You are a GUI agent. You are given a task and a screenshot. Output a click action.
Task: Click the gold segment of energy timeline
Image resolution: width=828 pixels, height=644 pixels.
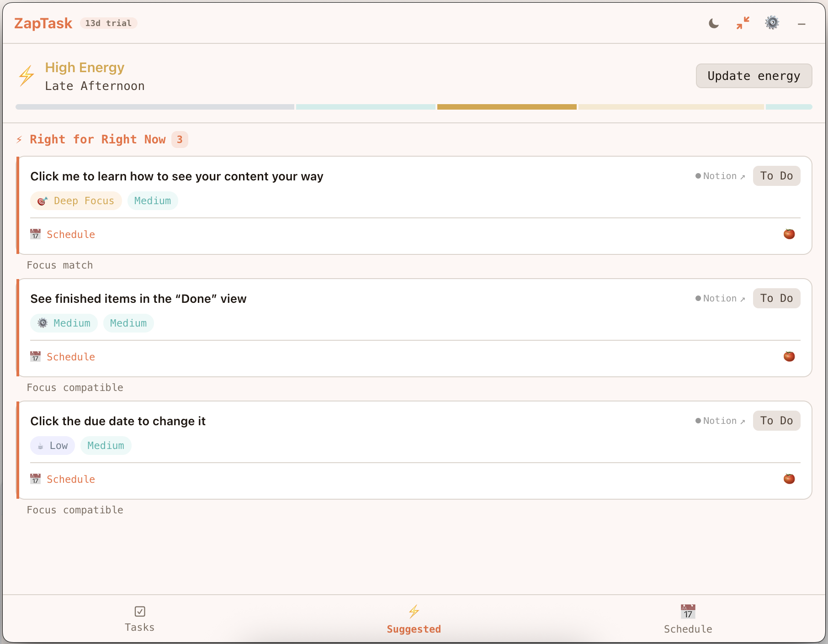click(506, 107)
